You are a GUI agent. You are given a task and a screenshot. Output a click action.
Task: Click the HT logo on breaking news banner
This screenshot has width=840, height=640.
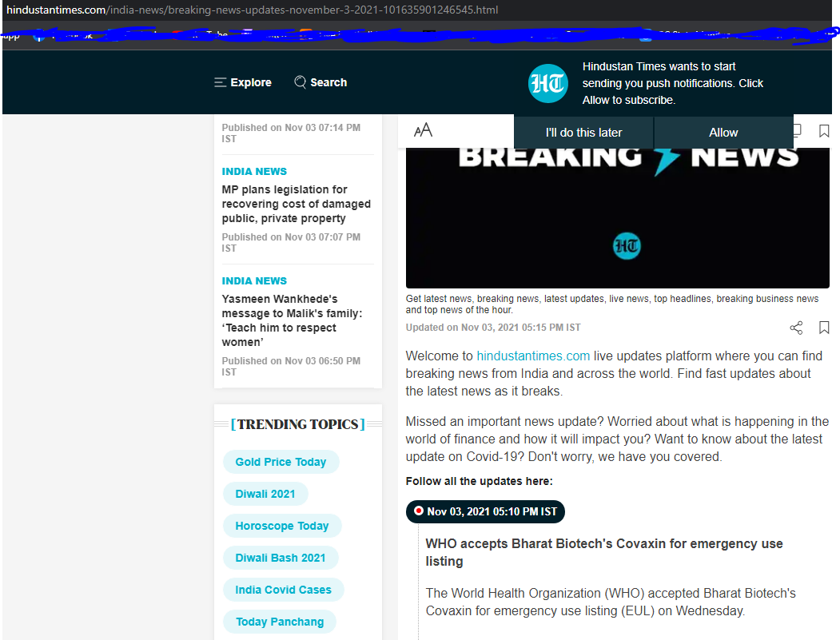click(x=627, y=246)
